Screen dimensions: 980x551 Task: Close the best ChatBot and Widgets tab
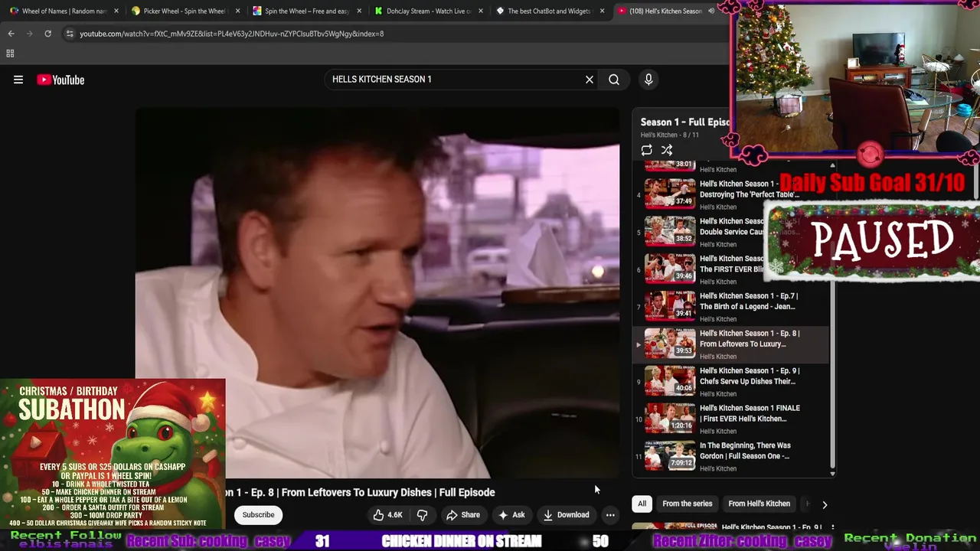pyautogui.click(x=603, y=11)
